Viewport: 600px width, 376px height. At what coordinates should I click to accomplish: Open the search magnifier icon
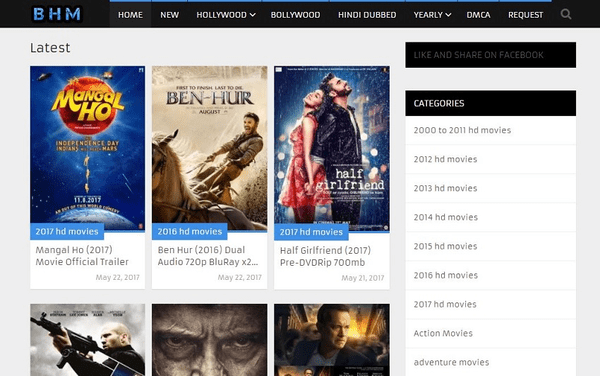[x=566, y=15]
